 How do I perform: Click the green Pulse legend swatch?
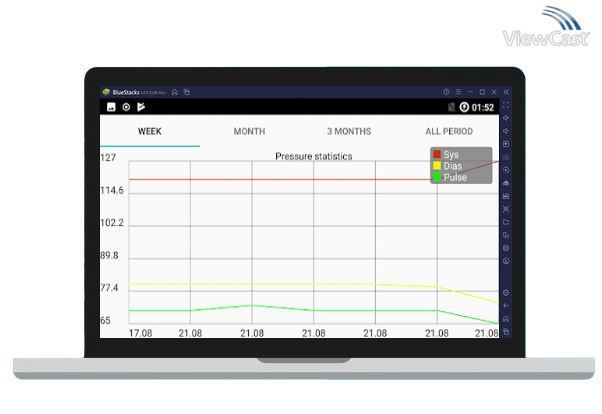[437, 177]
